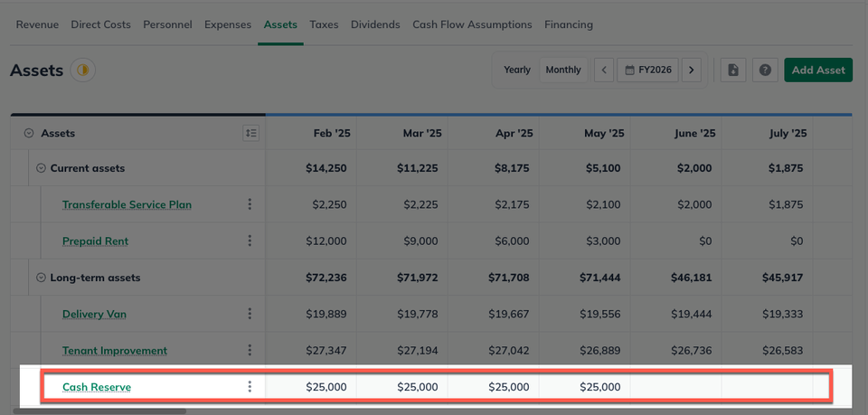
Task: Click the $72,236 Long-term assets total
Action: pyautogui.click(x=326, y=278)
